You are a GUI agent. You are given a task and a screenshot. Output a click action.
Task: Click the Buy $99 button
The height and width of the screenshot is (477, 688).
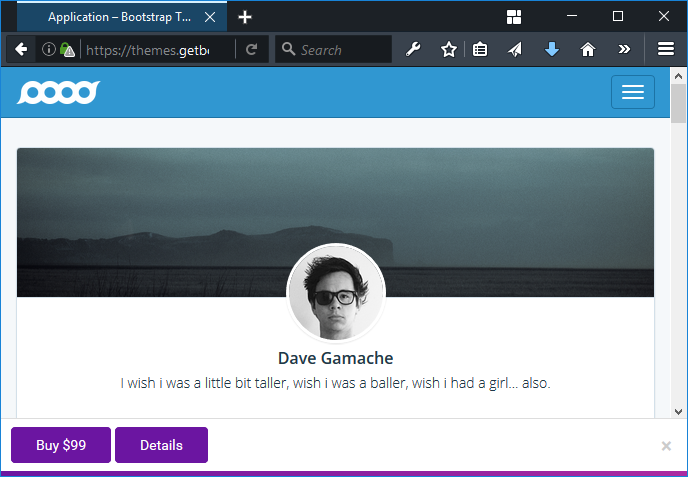[x=61, y=445]
